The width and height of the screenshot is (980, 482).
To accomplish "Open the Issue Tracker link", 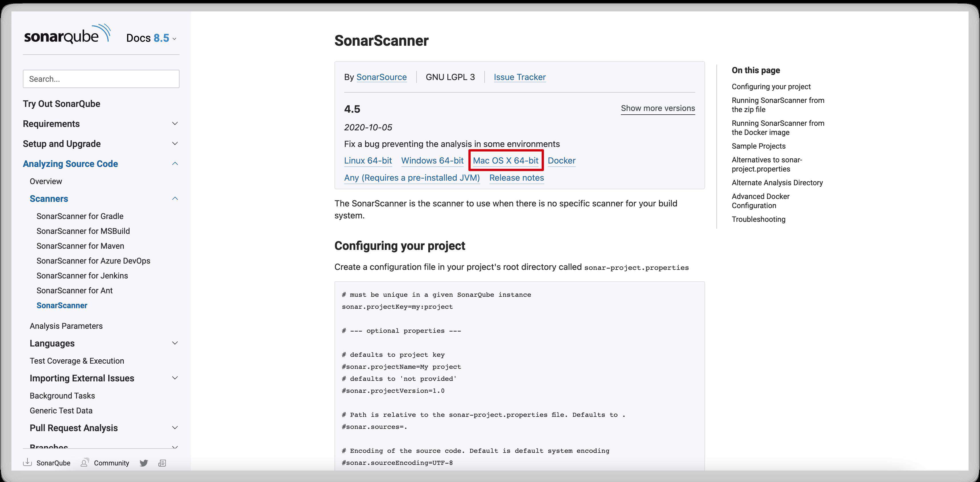I will pos(520,77).
